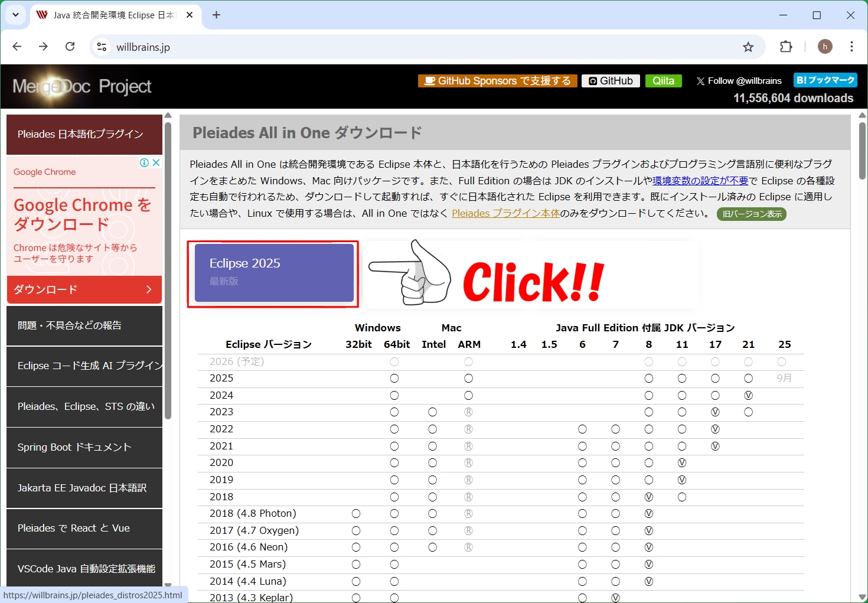Select 2025 JDK 8 circle
The height and width of the screenshot is (603, 868).
(x=649, y=379)
